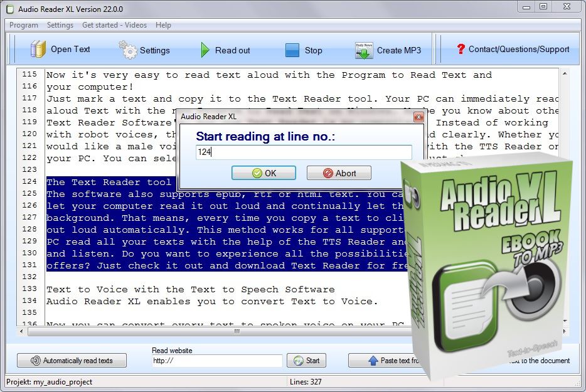This screenshot has width=586, height=392.
Task: Click the Audio Reader XL title bar icon
Action: [11, 9]
